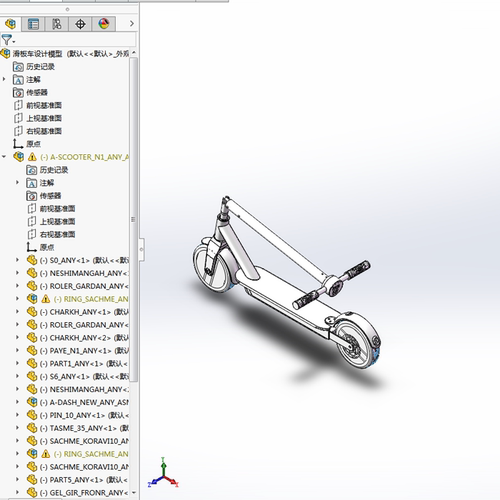This screenshot has height=500, width=500.
Task: Select the nested 原点 under A-SCOOTER
Action: tap(40, 247)
